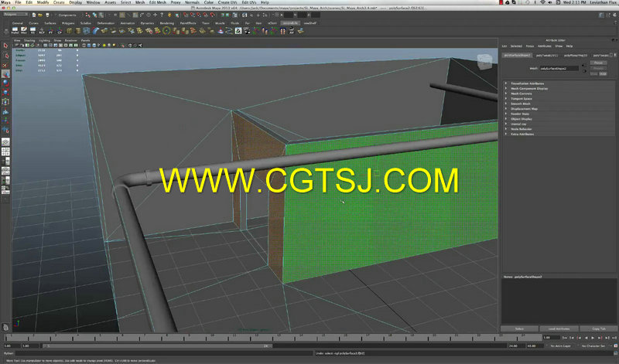Viewport: 619px width, 364px height.
Task: Click the AV shelf button
Action: (292, 30)
